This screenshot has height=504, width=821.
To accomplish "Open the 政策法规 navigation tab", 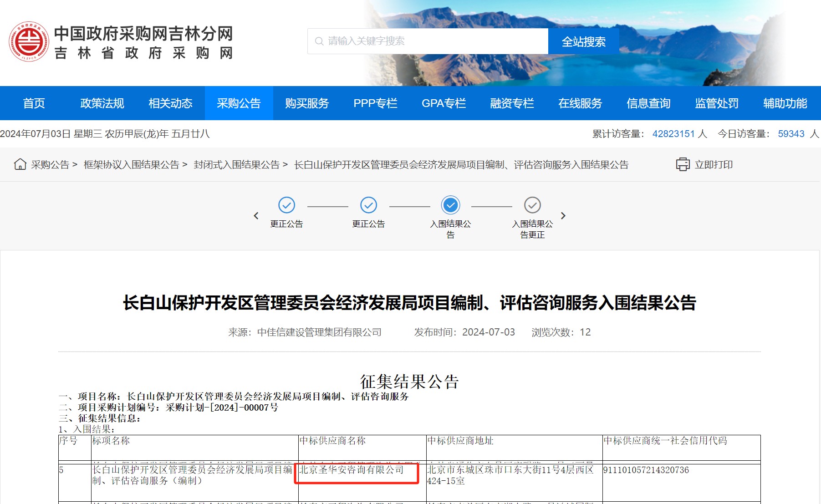I will click(102, 103).
